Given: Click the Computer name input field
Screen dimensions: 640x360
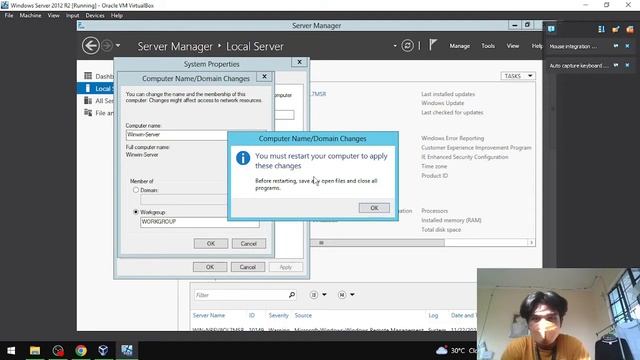Looking at the screenshot, I should 176,135.
